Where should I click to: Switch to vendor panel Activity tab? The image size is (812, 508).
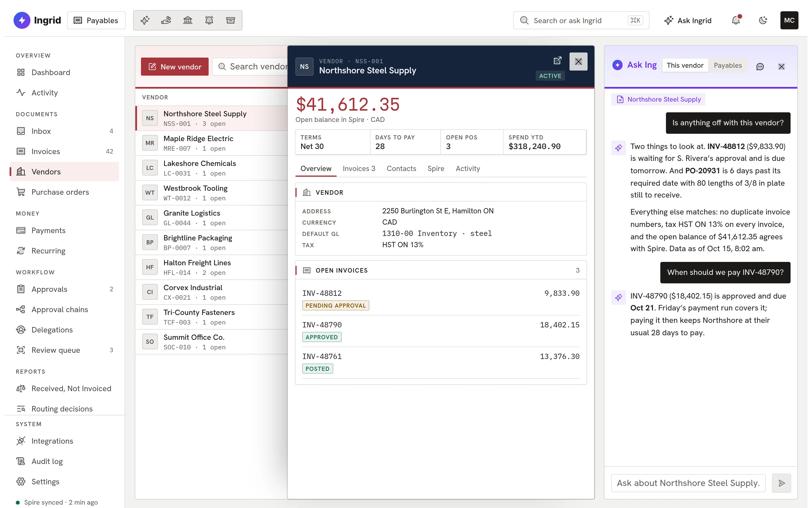[468, 169]
